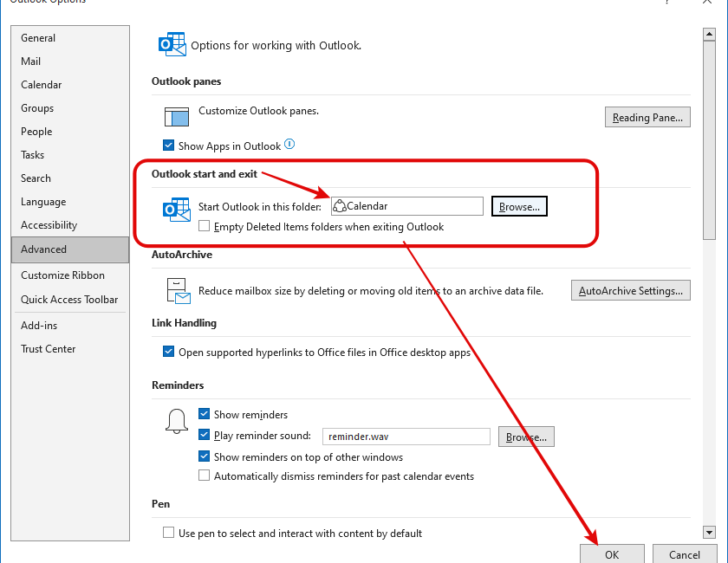
Task: Select the Accessibility category
Action: point(70,225)
